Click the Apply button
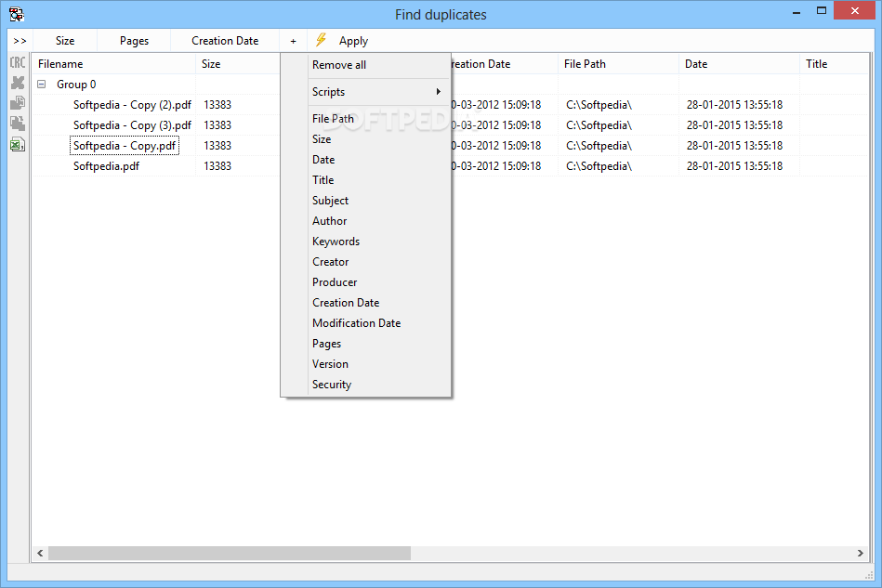882x588 pixels. [353, 41]
